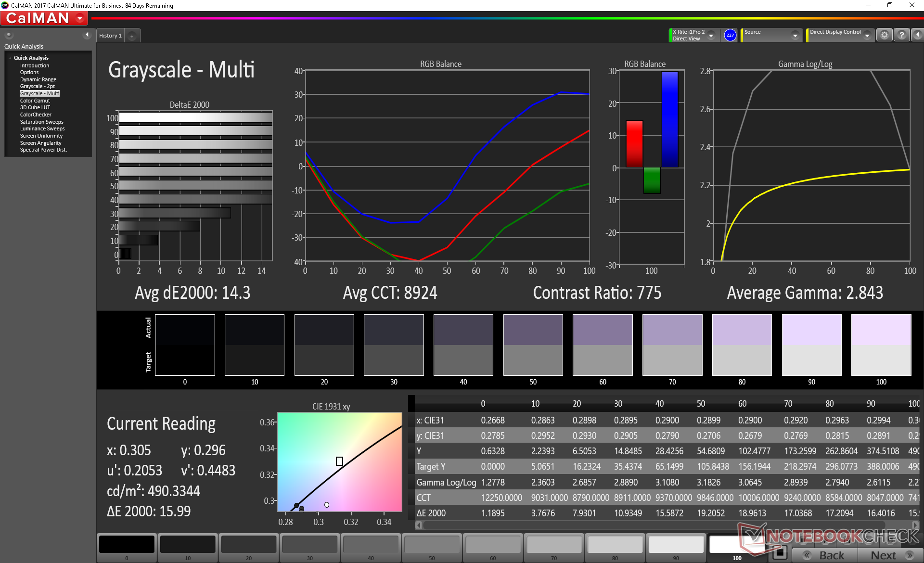The image size is (924, 563).
Task: Open the Direct Display Control dropdown
Action: (x=867, y=36)
